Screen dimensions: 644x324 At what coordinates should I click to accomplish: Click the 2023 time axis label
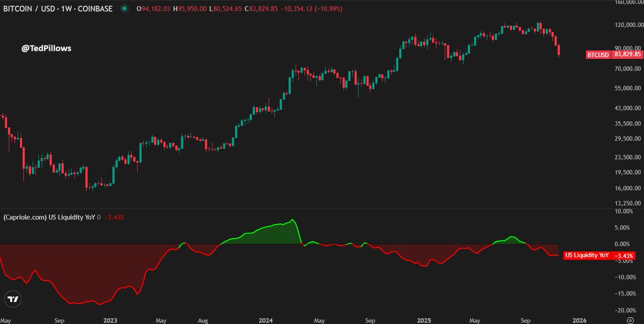[110, 320]
